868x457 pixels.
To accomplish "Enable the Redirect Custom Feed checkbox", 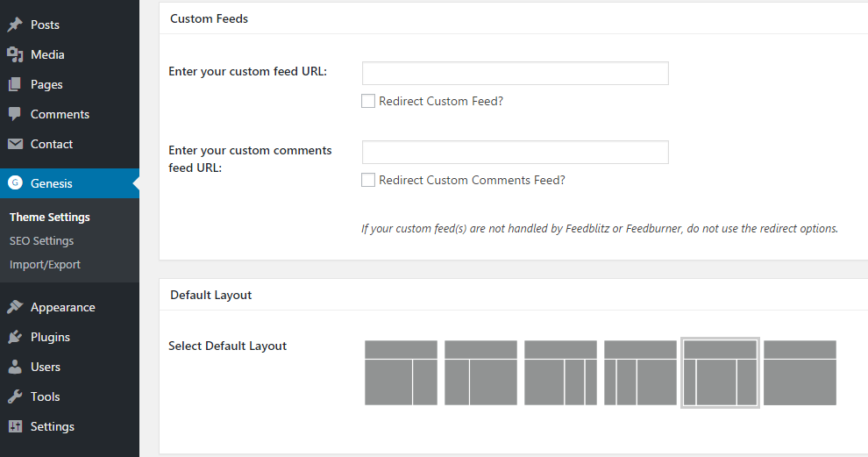I will (368, 101).
